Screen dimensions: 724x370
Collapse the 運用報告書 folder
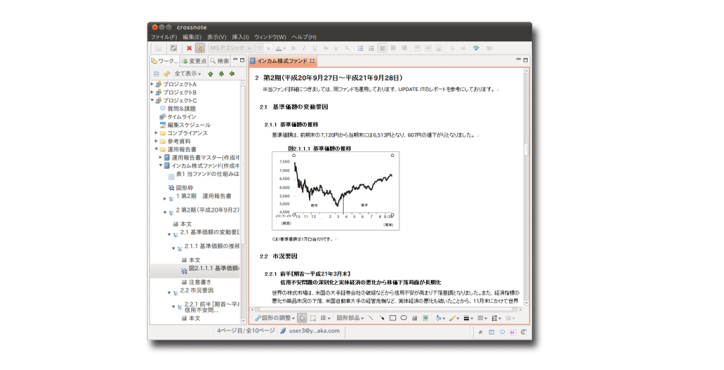point(156,149)
